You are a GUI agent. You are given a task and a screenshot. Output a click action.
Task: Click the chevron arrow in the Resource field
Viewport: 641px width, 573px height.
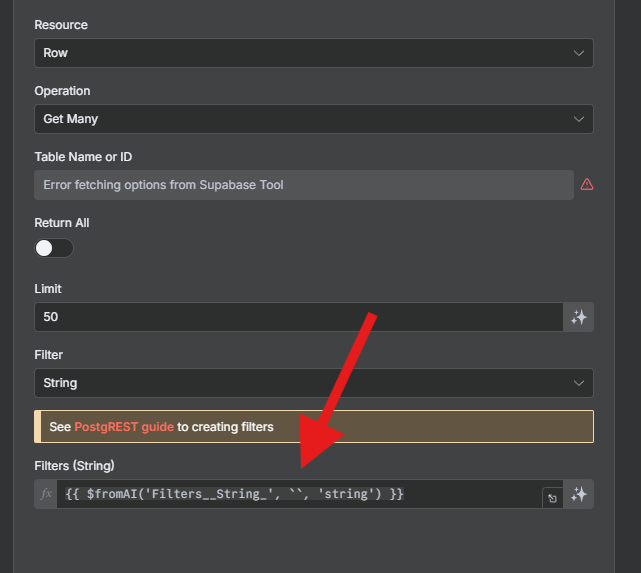(x=578, y=53)
